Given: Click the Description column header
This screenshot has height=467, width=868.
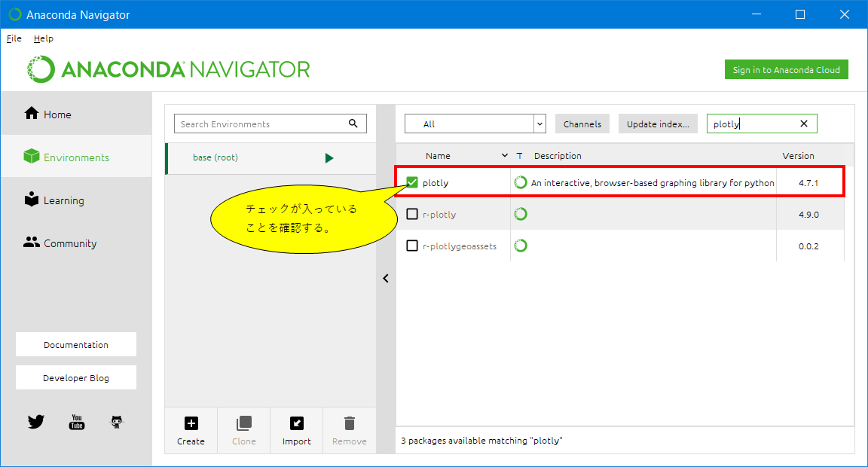Looking at the screenshot, I should pos(558,156).
